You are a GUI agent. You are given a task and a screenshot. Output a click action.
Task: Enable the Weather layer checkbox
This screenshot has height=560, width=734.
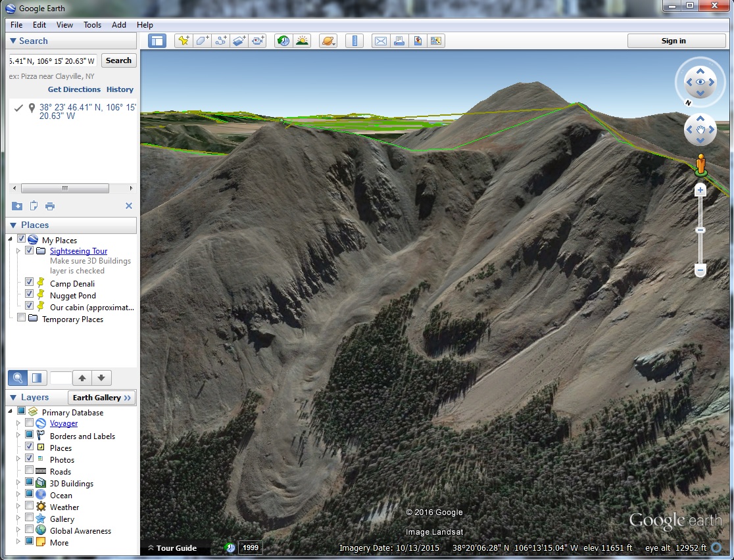coord(29,505)
